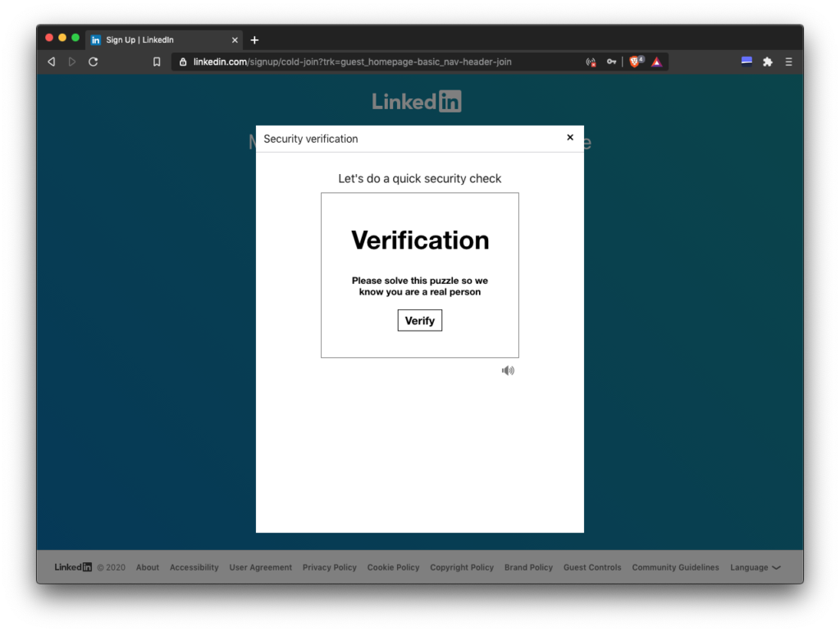This screenshot has height=632, width=840.
Task: Close the Security verification dialog
Action: coord(570,138)
